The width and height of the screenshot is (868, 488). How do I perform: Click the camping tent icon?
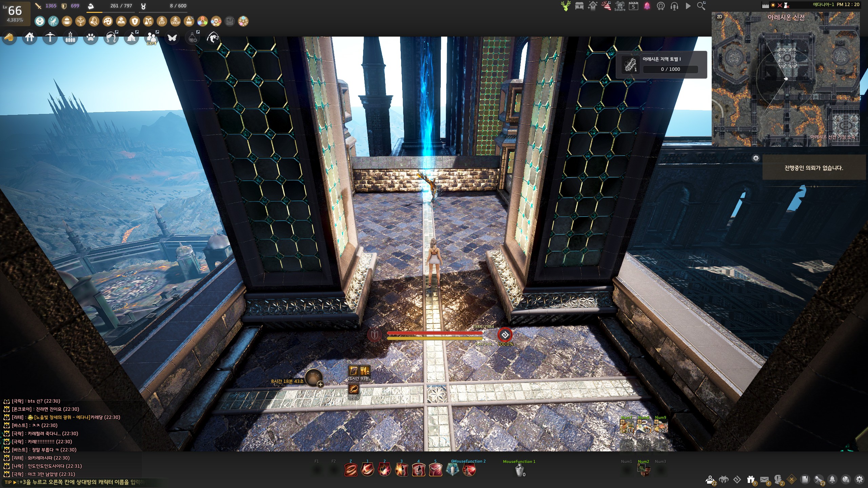coord(132,37)
